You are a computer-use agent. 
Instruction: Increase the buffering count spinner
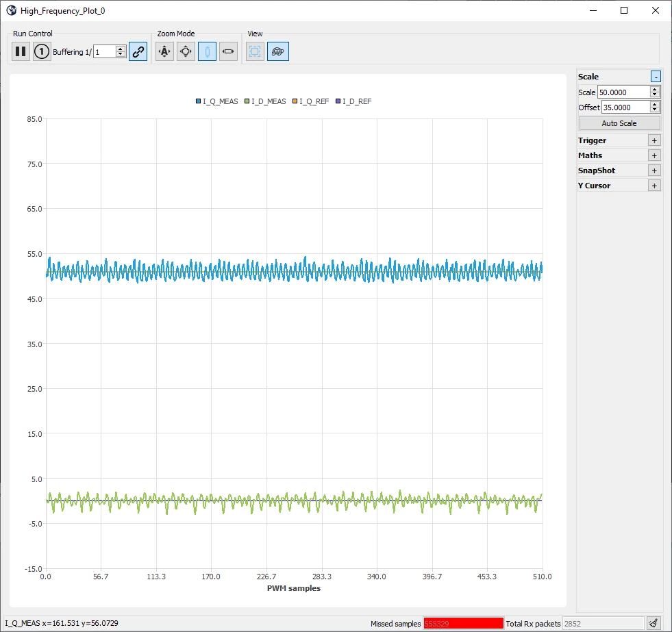tap(121, 49)
